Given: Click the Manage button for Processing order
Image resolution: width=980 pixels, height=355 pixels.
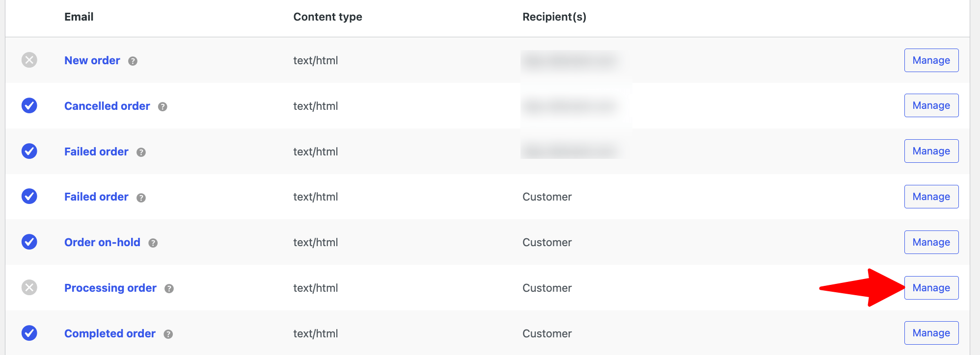Looking at the screenshot, I should (931, 288).
